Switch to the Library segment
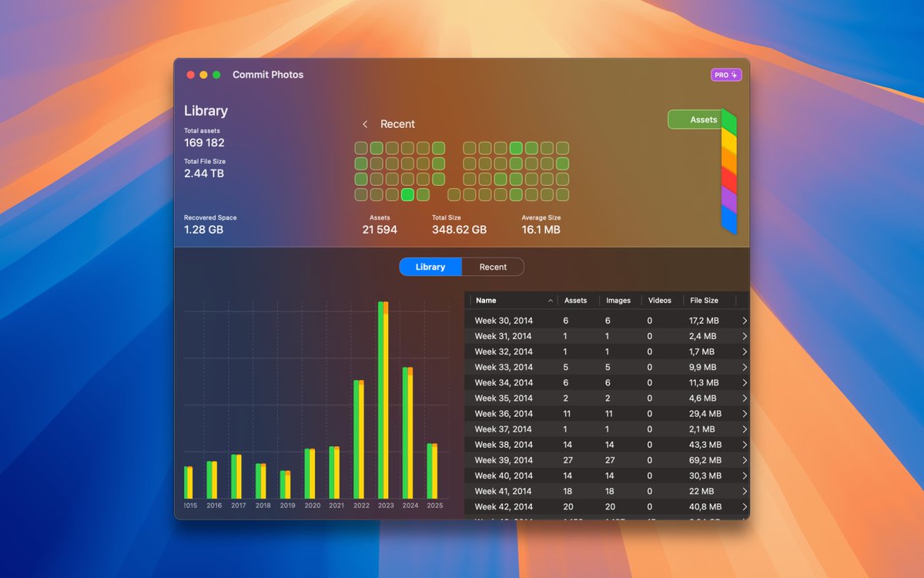This screenshot has height=578, width=924. click(x=430, y=267)
